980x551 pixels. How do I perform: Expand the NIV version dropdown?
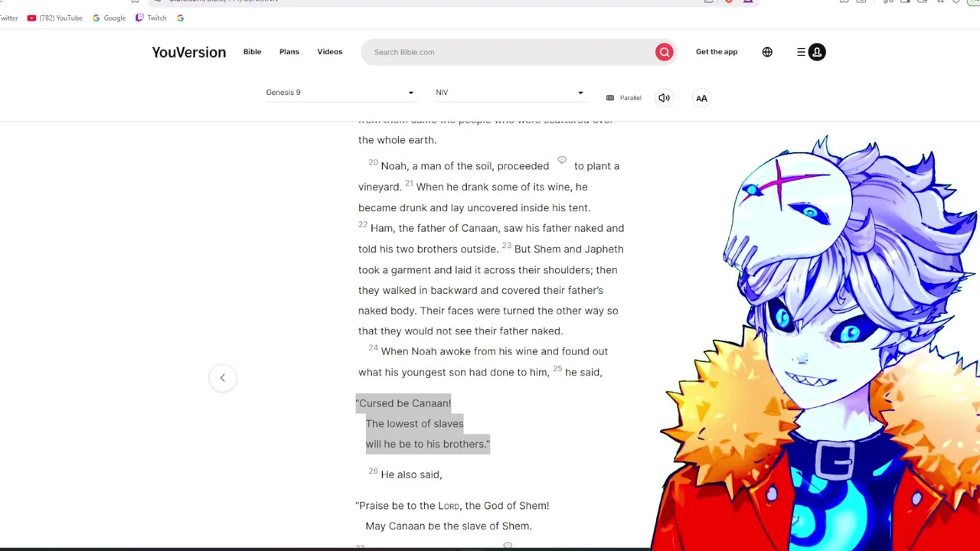tap(510, 93)
